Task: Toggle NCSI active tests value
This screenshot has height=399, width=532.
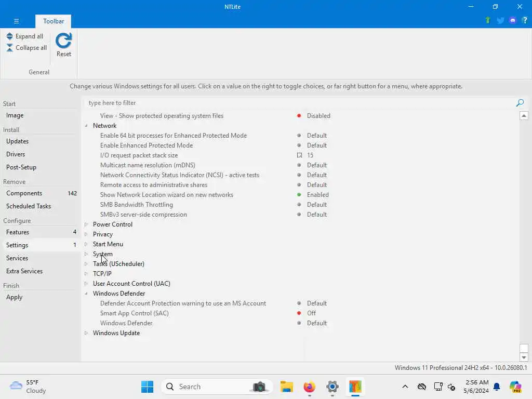Action: point(317,175)
